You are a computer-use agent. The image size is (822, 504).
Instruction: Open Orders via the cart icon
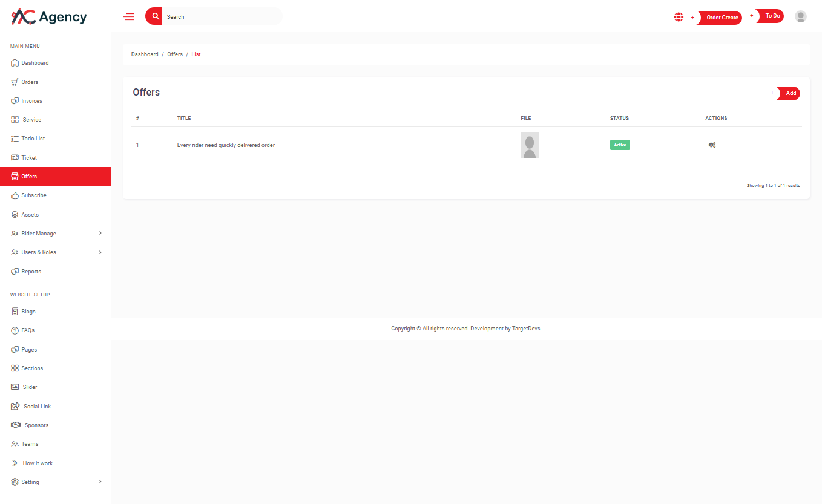pos(15,82)
